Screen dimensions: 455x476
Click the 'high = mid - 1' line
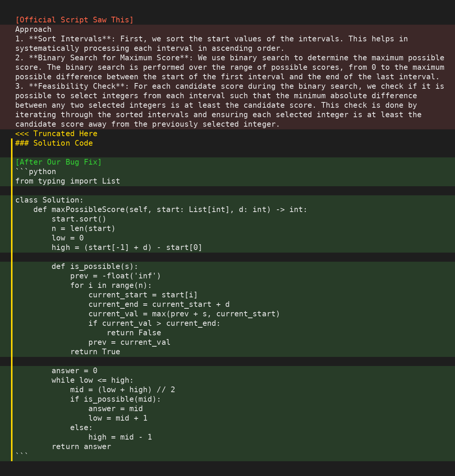click(120, 437)
